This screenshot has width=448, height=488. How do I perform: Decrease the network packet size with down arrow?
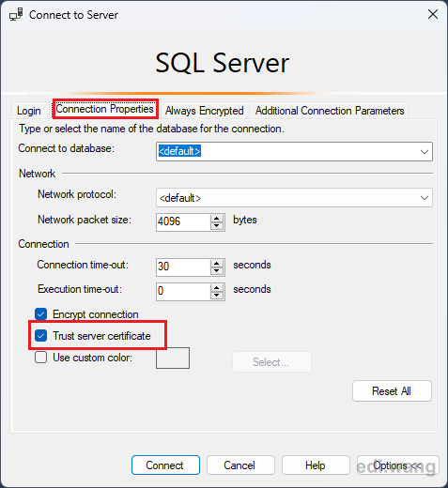[x=217, y=226]
